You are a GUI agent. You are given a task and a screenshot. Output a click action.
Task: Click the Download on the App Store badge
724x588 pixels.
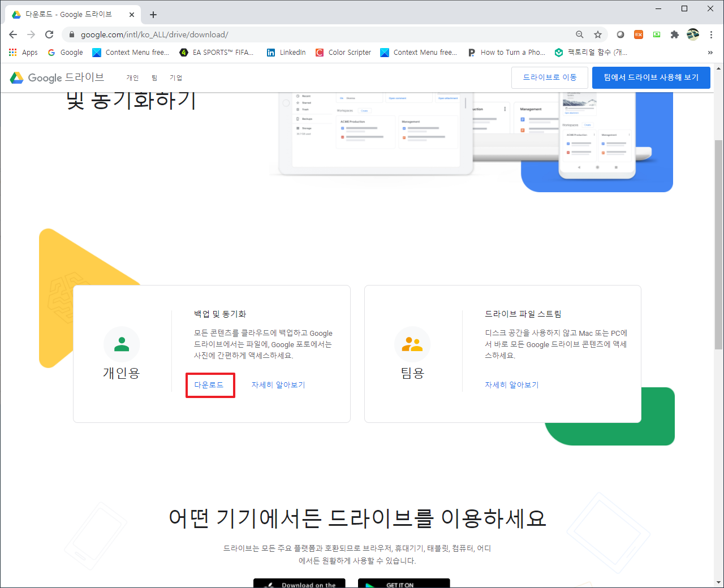click(x=299, y=583)
